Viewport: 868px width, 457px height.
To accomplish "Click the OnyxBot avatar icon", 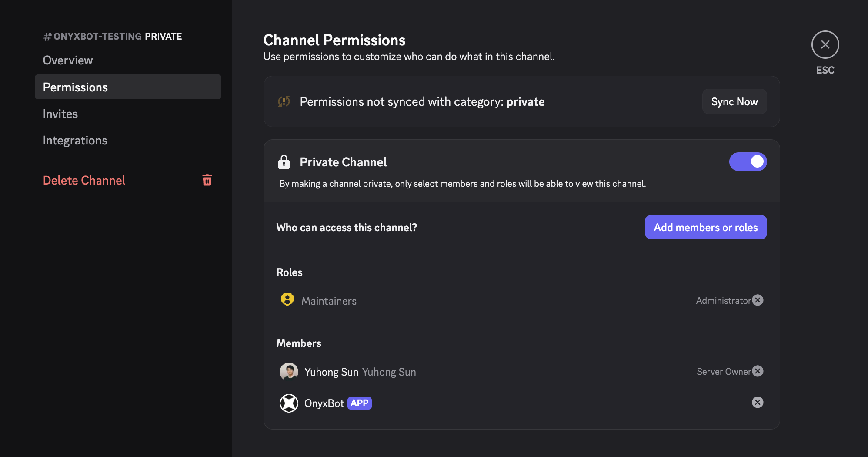I will coord(289,403).
